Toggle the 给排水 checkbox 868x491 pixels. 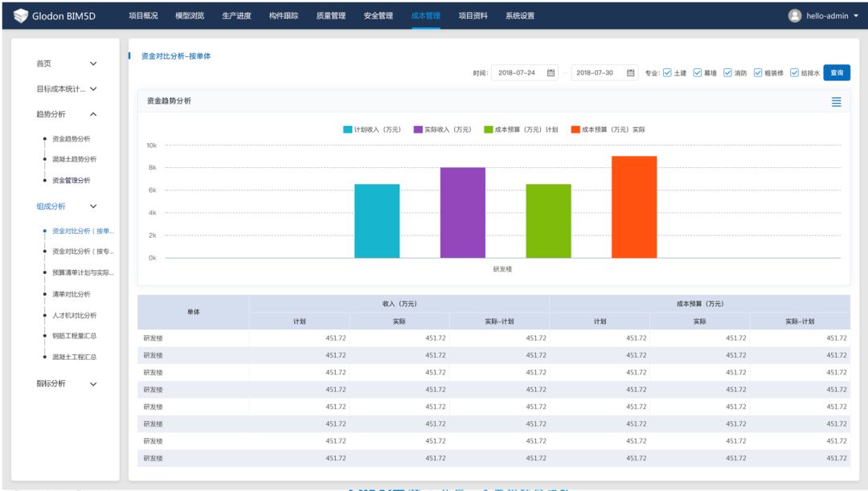click(x=795, y=72)
